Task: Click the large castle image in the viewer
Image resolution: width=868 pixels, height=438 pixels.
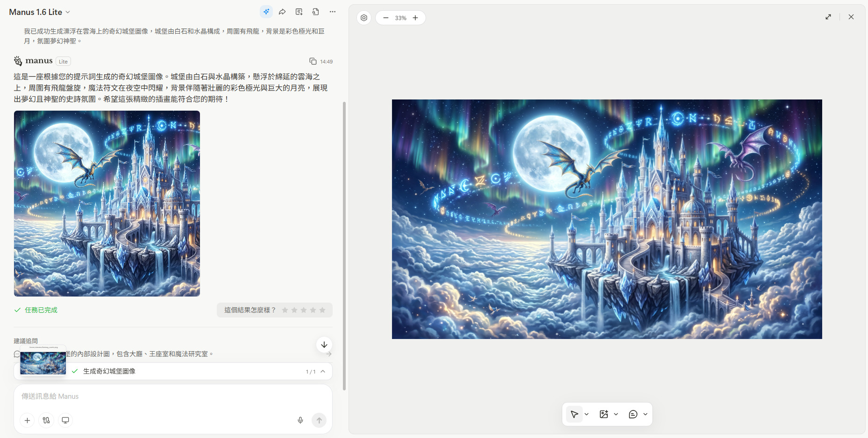Action: (x=607, y=219)
